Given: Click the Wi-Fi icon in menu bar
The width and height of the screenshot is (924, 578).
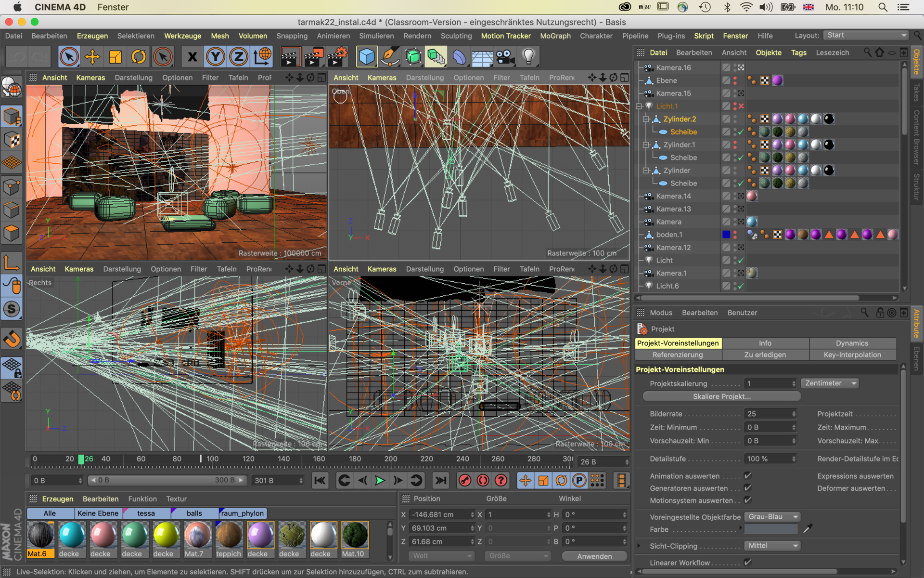Looking at the screenshot, I should pyautogui.click(x=746, y=7).
